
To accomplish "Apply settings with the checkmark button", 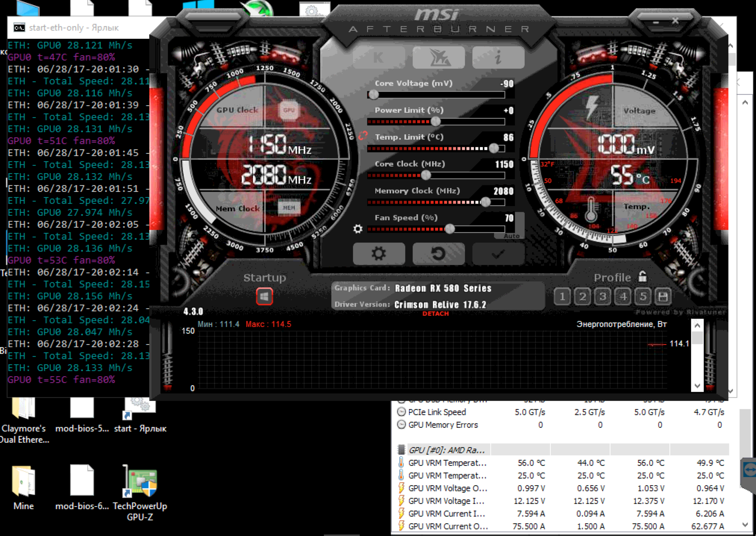I will click(x=499, y=254).
